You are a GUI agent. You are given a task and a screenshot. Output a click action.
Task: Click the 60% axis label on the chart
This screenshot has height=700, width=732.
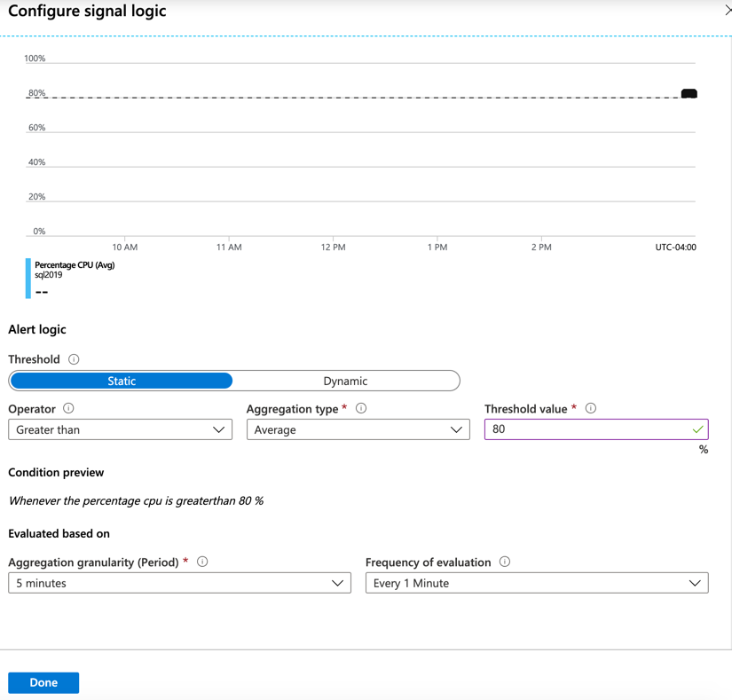[x=37, y=128]
